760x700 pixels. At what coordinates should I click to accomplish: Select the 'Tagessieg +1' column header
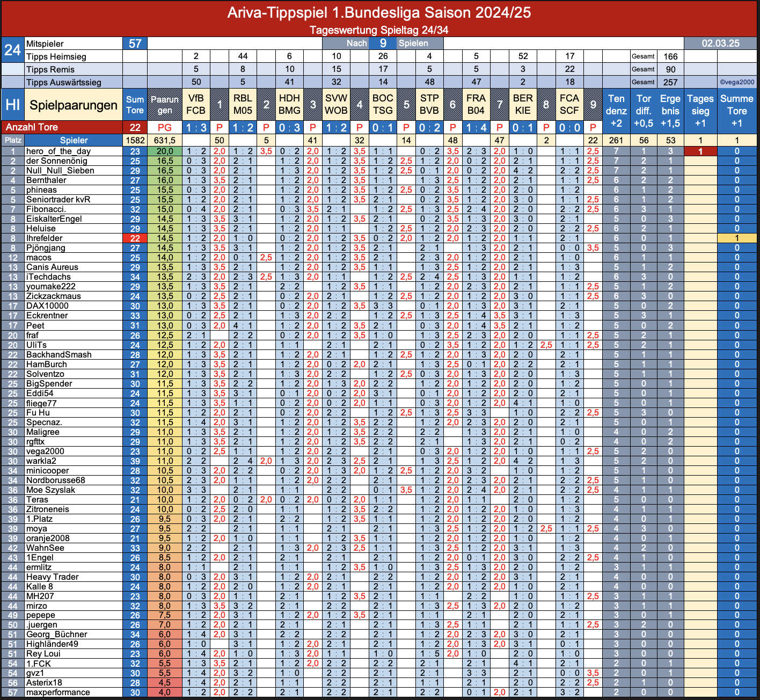click(700, 111)
